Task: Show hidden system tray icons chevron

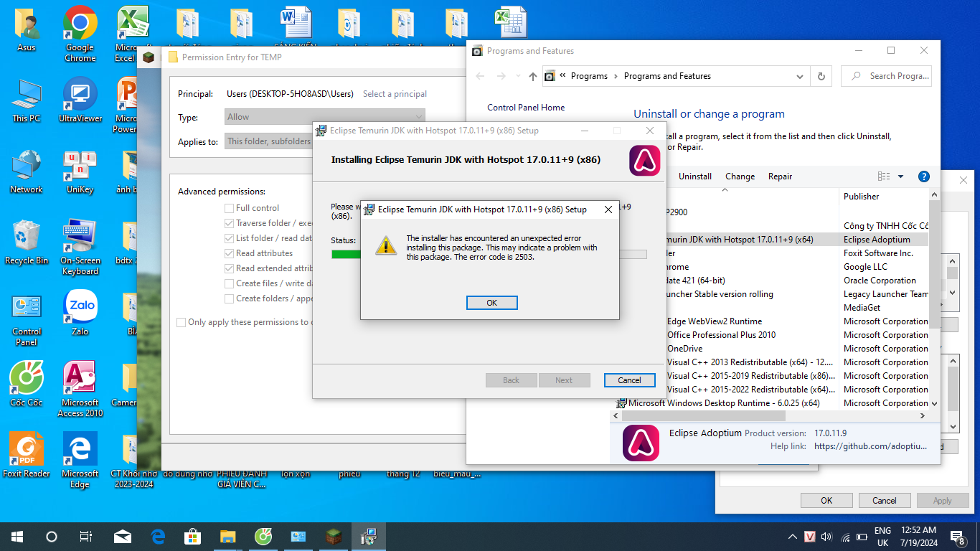Action: click(x=792, y=537)
